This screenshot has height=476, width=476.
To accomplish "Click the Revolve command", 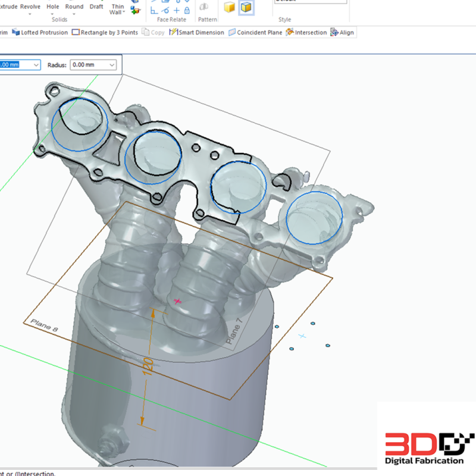I will point(30,7).
